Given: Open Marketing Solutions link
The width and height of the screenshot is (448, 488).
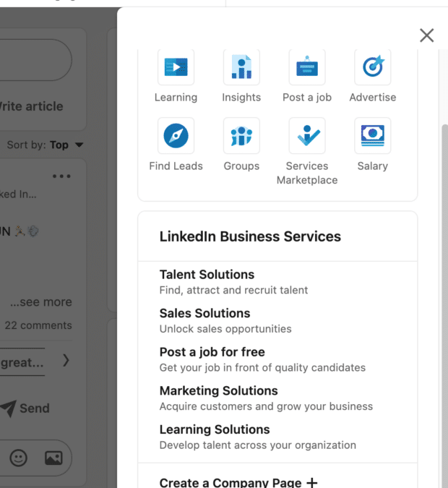Looking at the screenshot, I should tap(219, 390).
